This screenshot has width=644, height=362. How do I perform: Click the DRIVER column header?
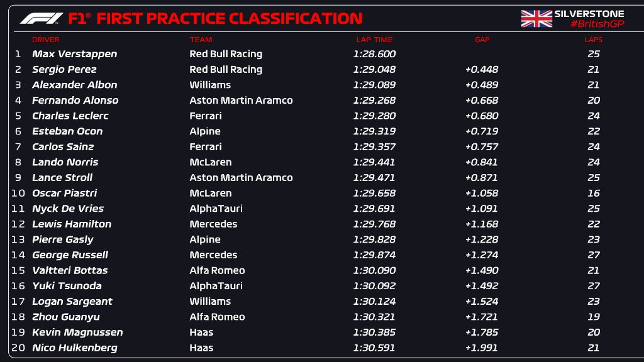click(45, 40)
